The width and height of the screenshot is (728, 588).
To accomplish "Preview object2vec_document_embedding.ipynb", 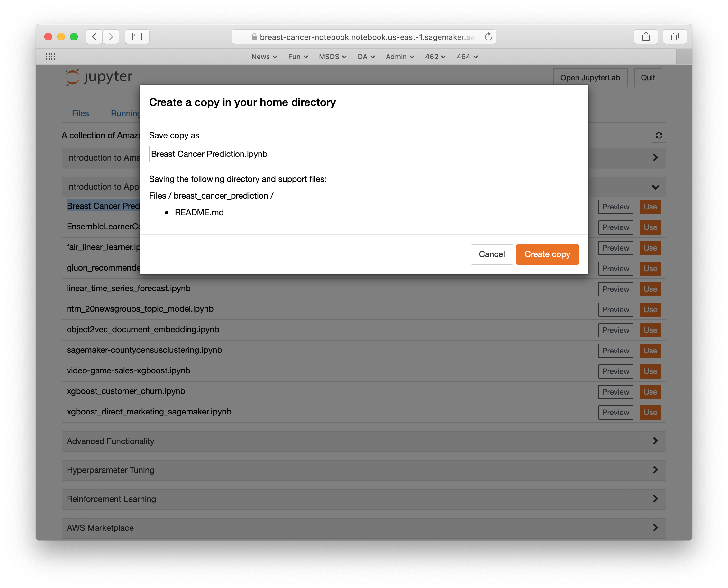I will tap(615, 330).
